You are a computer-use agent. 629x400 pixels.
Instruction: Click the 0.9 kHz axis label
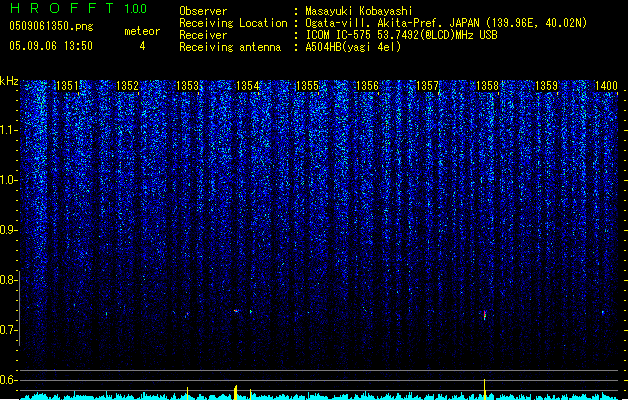point(9,230)
